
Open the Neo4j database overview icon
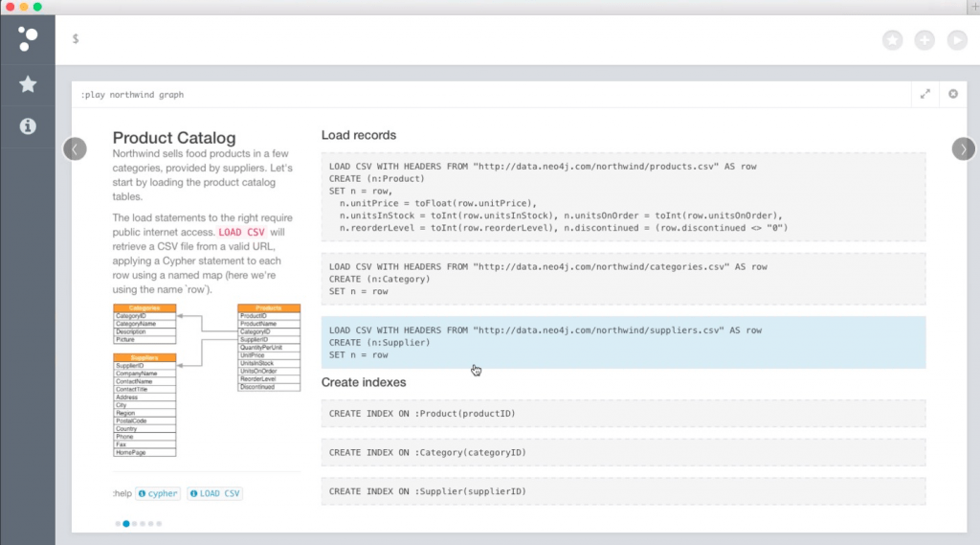coord(28,39)
